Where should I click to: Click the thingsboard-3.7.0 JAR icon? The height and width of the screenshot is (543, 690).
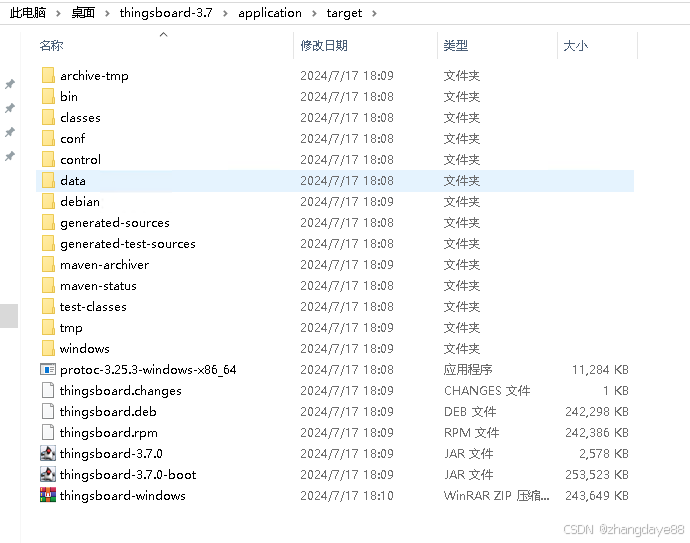48,453
